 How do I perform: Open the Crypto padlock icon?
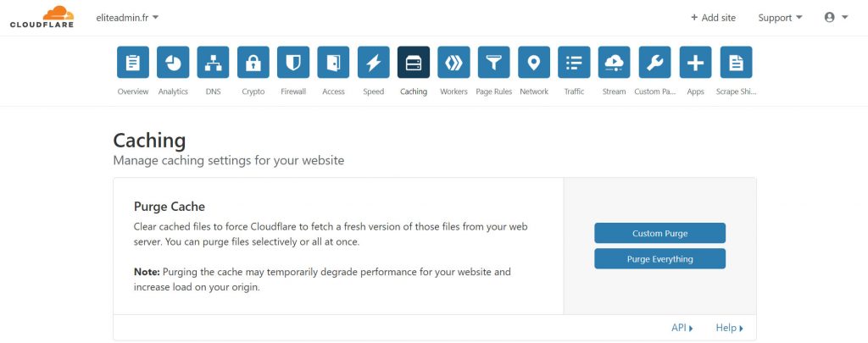click(x=253, y=62)
